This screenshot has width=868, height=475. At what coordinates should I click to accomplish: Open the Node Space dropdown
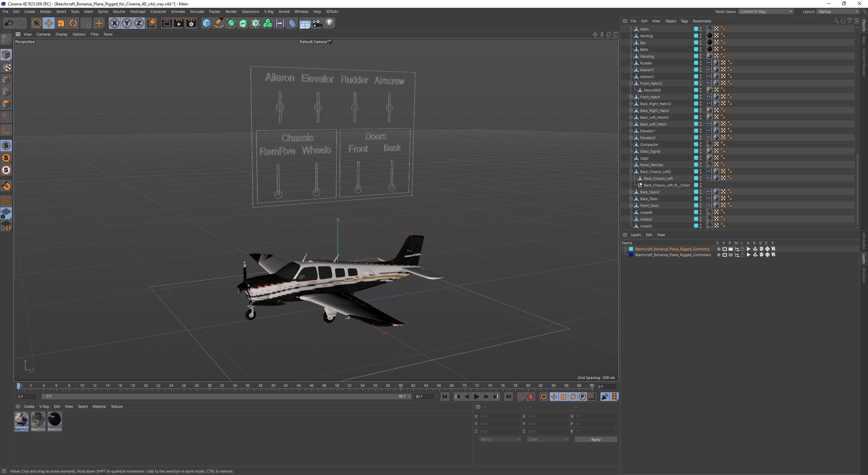766,12
